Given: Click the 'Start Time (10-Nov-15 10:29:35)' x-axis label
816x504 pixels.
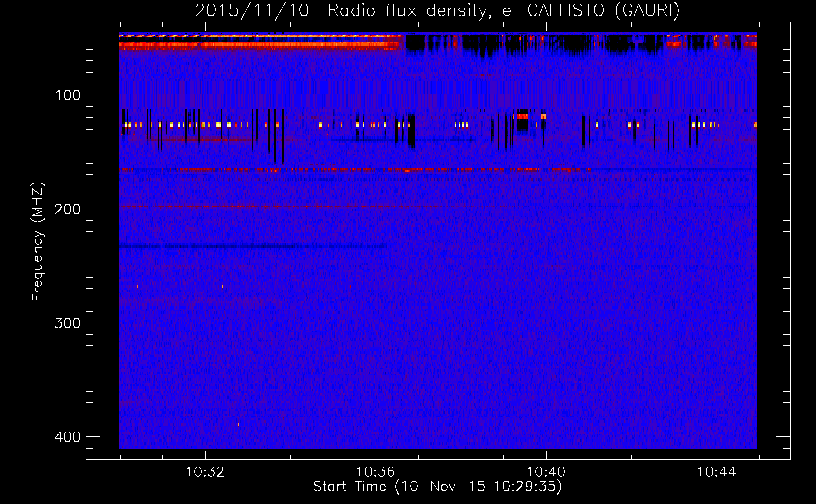Looking at the screenshot, I should point(437,487).
